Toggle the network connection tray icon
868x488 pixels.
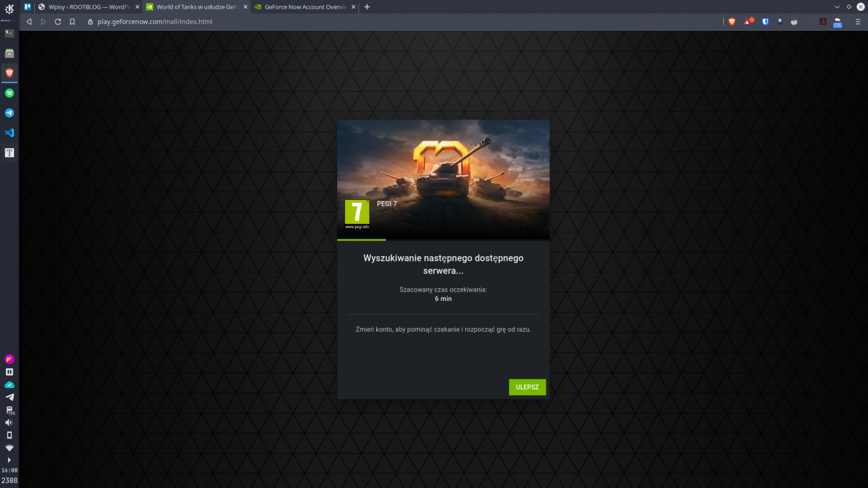9,447
